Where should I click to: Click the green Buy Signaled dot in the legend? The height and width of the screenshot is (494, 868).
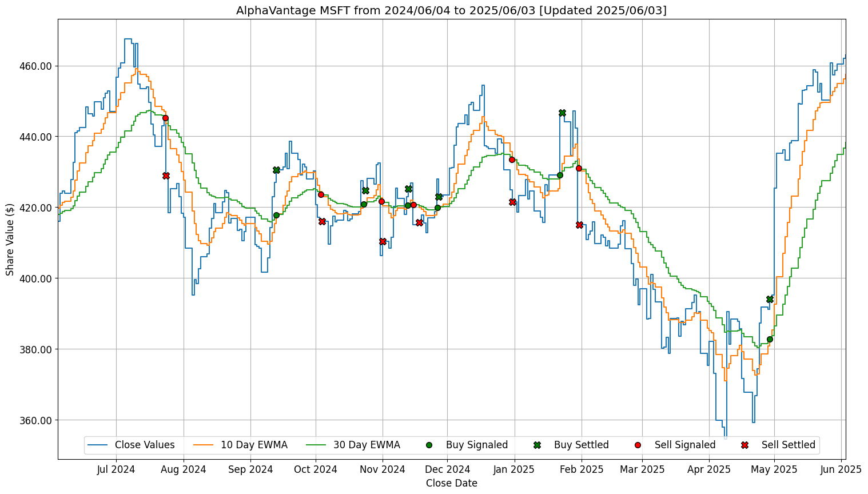tap(429, 445)
